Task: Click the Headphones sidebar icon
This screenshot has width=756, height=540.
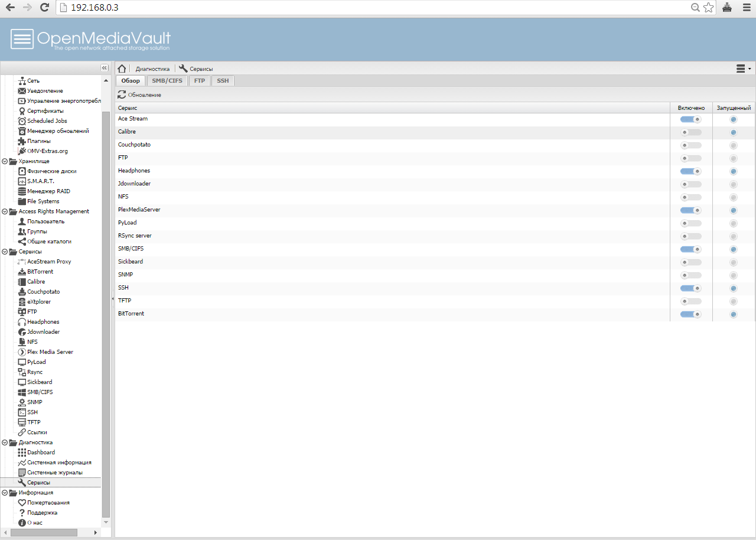Action: pyautogui.click(x=22, y=322)
